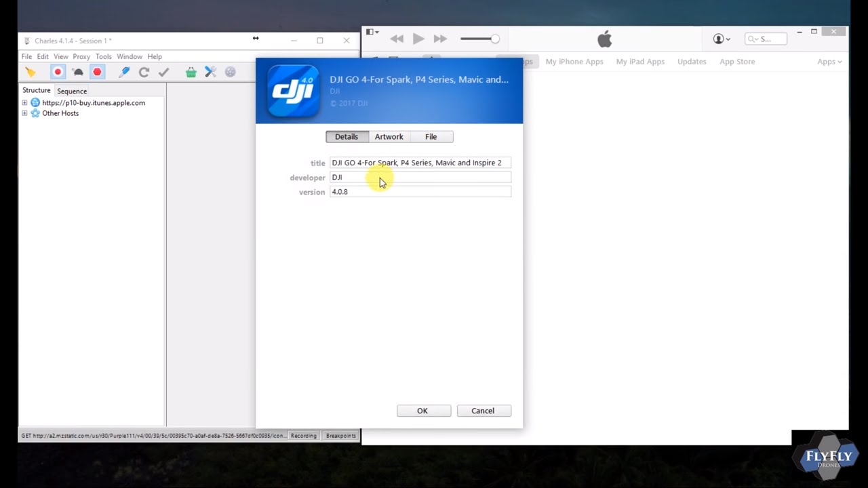868x488 pixels.
Task: Open the gear settings icon in Charles toolbar
Action: [231, 72]
